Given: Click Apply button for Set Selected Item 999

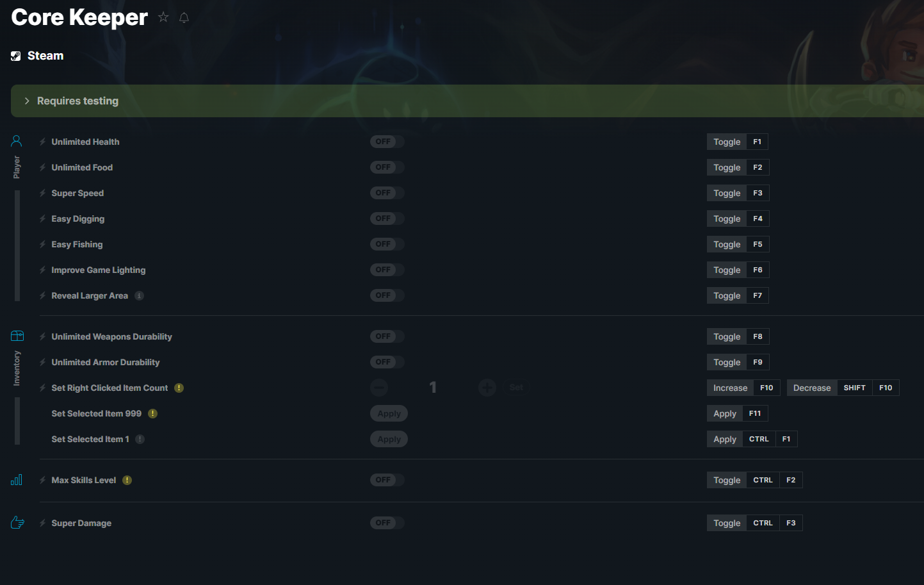Looking at the screenshot, I should coord(389,413).
